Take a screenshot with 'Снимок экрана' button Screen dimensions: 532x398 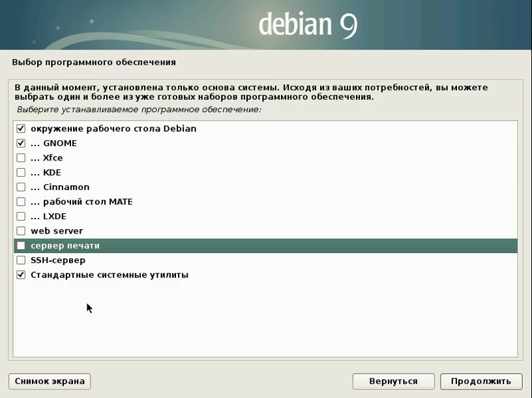click(50, 381)
